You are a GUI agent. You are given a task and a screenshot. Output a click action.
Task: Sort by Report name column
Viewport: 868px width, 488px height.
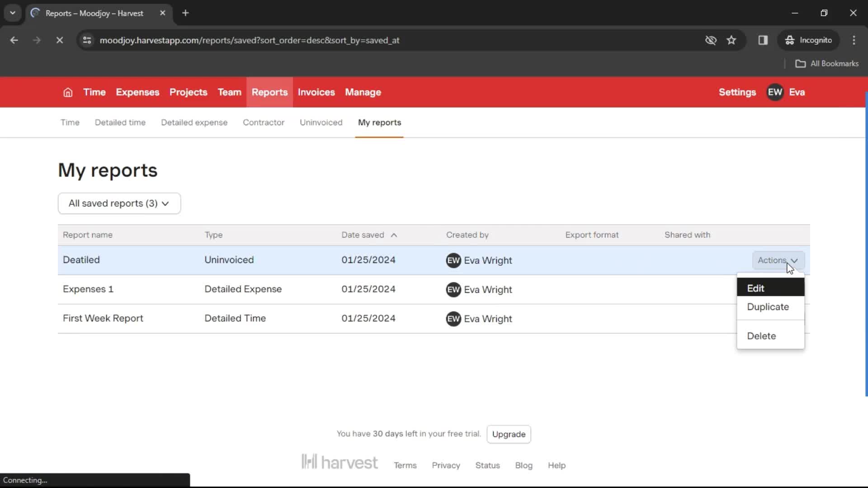88,235
